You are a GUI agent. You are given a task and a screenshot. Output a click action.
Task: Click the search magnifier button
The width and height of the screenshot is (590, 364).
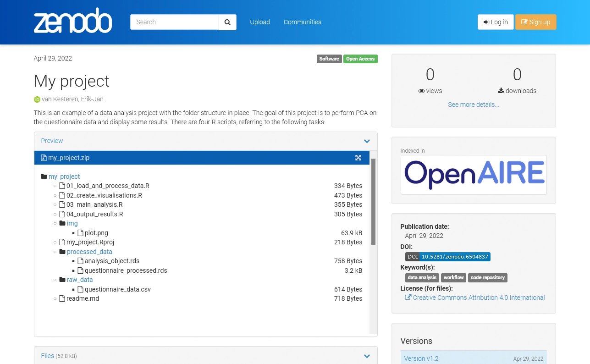(227, 22)
